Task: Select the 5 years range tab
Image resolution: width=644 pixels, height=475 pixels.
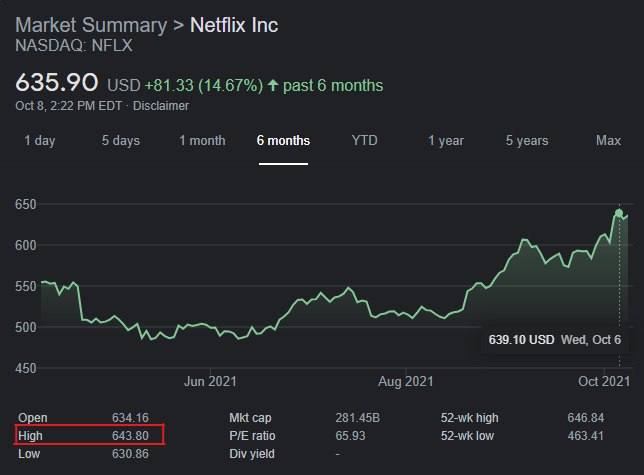Action: tap(527, 140)
